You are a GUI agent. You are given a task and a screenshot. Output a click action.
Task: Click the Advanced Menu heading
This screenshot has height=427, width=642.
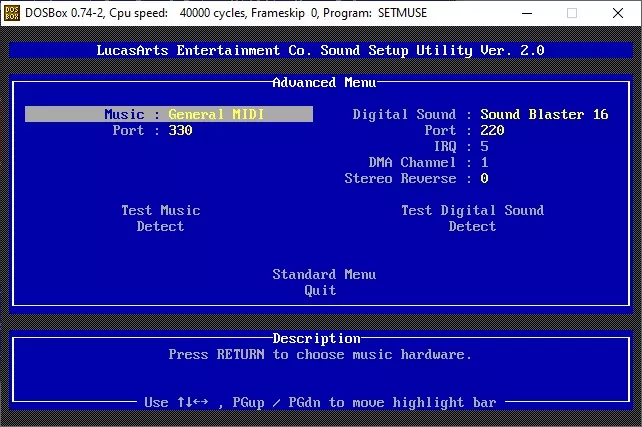(x=324, y=82)
